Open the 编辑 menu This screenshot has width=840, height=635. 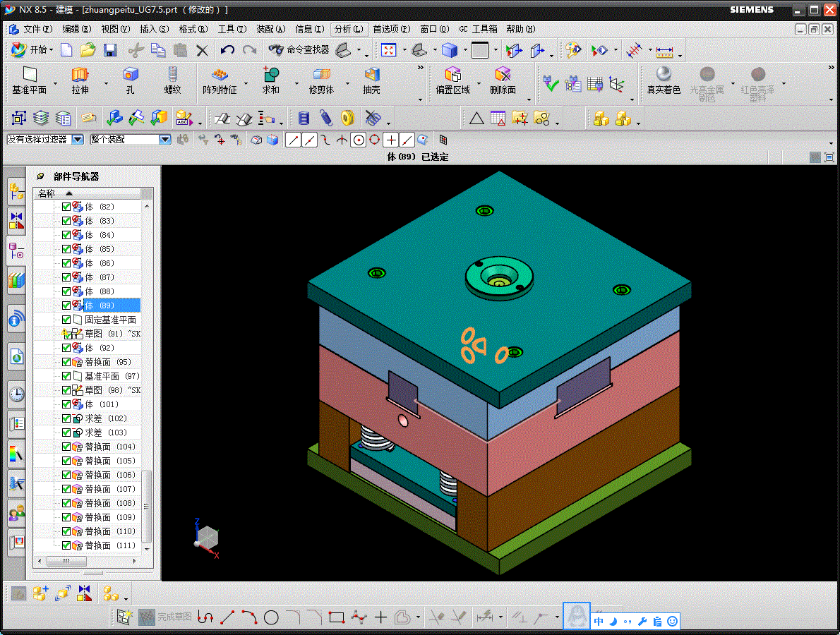click(77, 29)
